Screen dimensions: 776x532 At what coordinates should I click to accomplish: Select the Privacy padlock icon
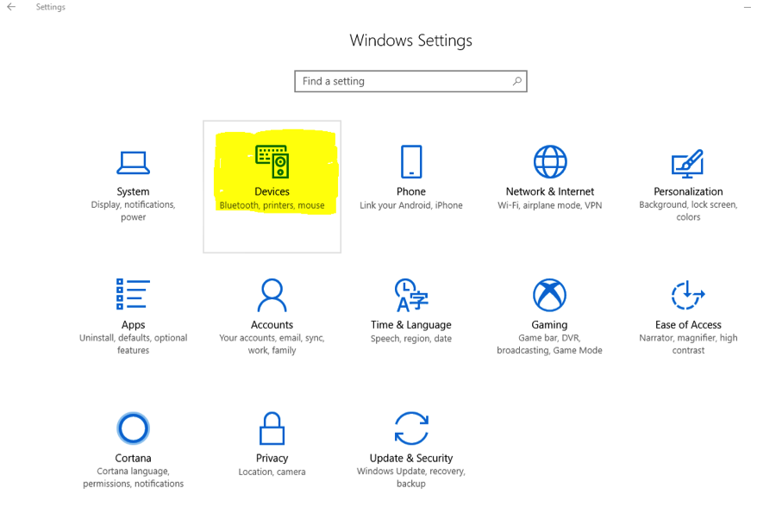(x=272, y=429)
